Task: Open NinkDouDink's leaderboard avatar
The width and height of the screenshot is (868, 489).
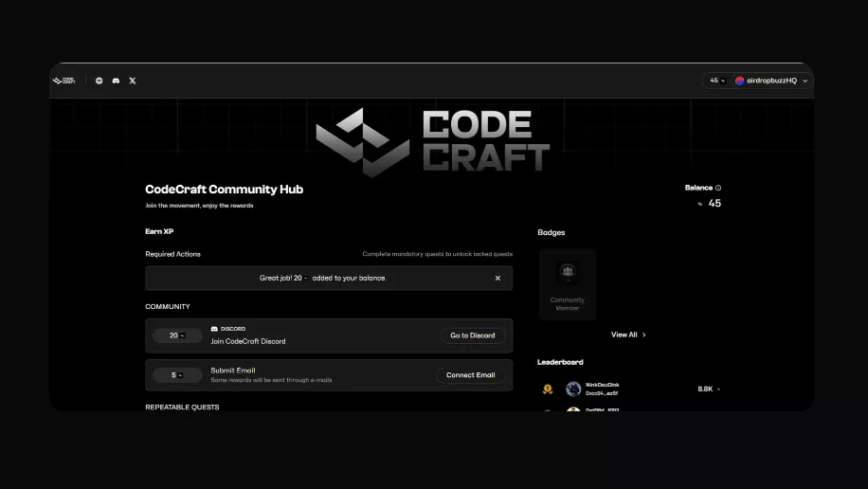Action: [573, 389]
